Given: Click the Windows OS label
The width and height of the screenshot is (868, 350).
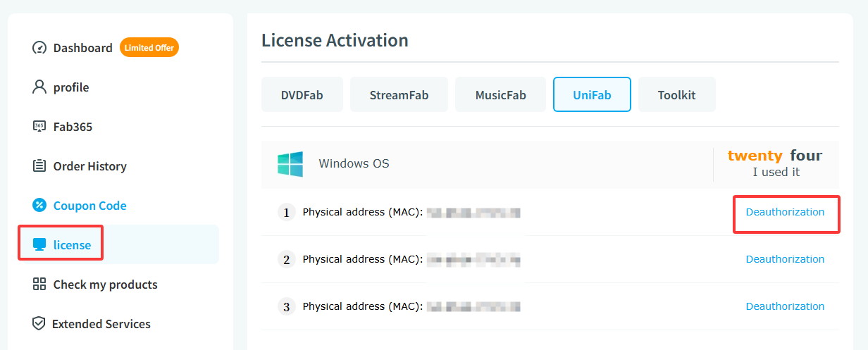Looking at the screenshot, I should pyautogui.click(x=354, y=164).
